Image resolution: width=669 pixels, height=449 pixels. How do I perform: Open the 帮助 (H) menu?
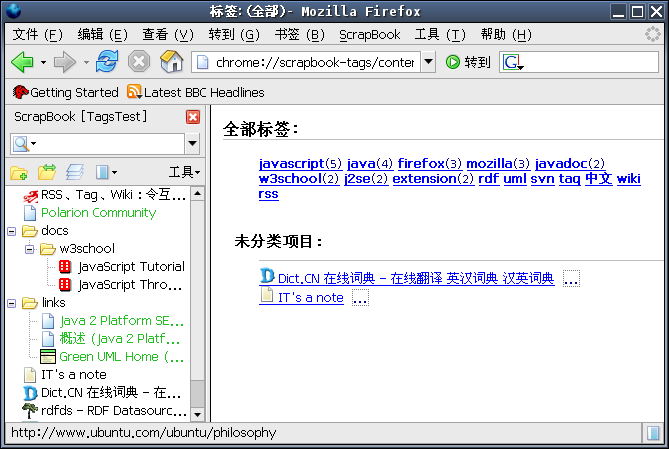(506, 35)
